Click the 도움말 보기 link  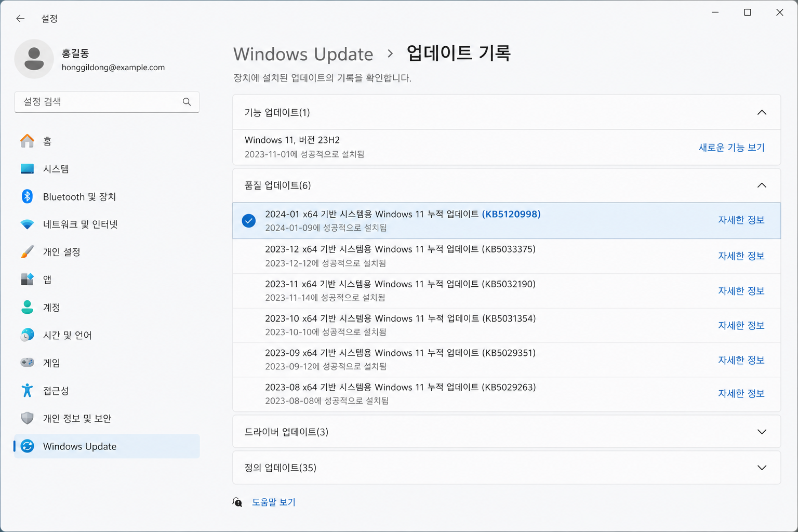tap(274, 502)
